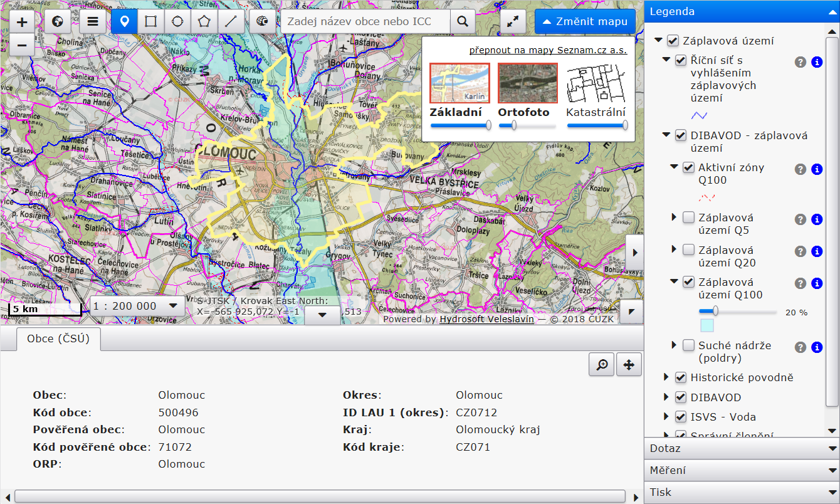Viewport: 840px width, 504px height.
Task: Click the pan-to-feature cross arrows icon
Action: (629, 365)
